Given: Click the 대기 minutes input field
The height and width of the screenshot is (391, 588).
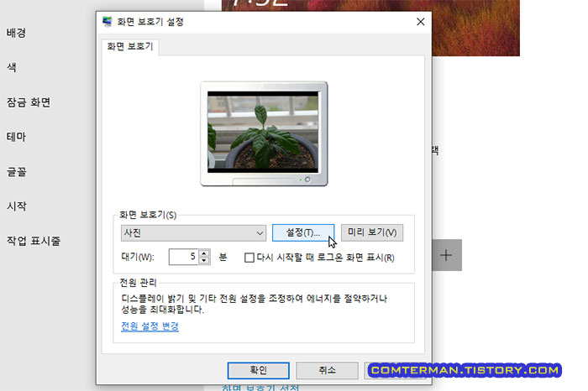Looking at the screenshot, I should [184, 257].
